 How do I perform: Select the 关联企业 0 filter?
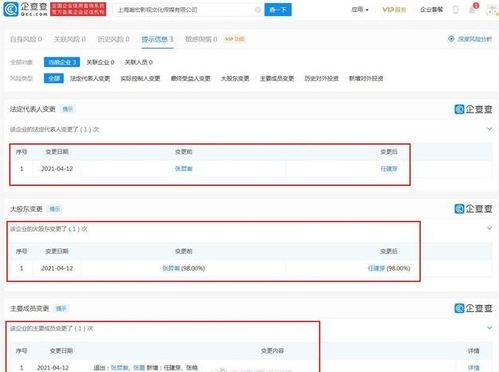tap(100, 62)
